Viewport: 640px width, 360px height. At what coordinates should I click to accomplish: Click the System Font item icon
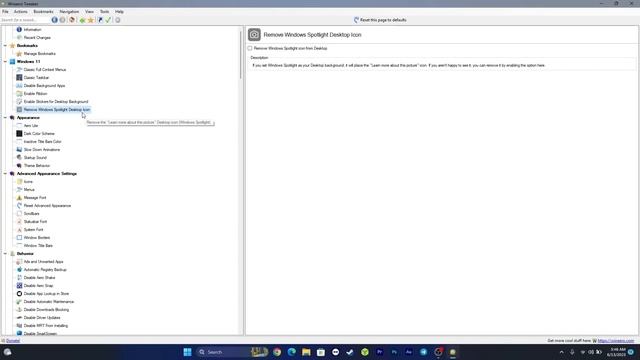pos(19,230)
